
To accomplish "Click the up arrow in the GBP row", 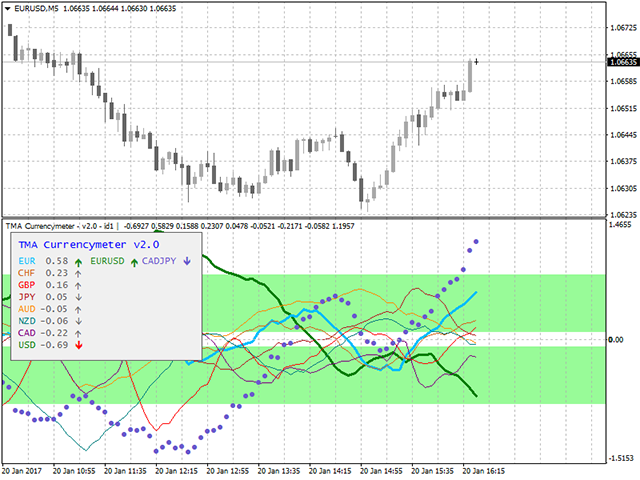I will tap(78, 286).
